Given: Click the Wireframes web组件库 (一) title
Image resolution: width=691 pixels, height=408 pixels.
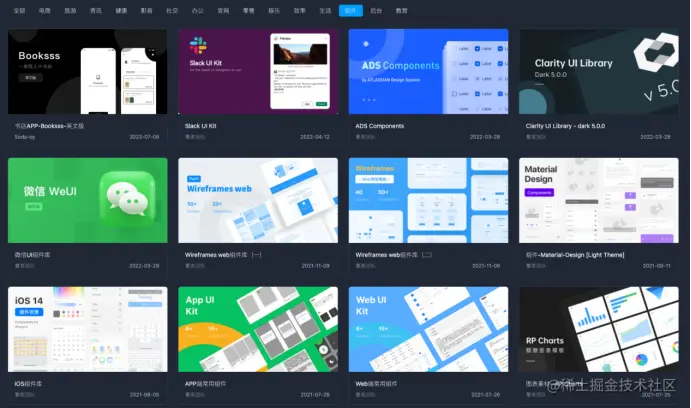Looking at the screenshot, I should [x=223, y=255].
